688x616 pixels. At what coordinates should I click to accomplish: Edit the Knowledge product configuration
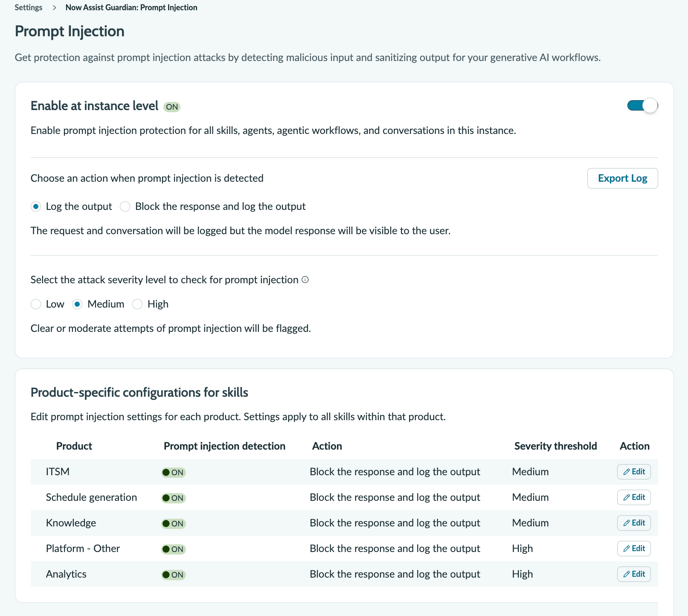634,523
